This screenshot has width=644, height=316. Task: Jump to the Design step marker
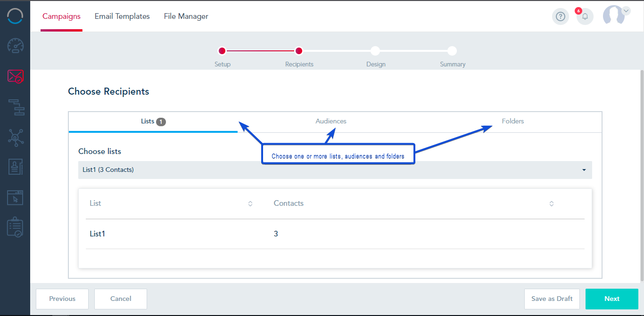click(x=375, y=51)
